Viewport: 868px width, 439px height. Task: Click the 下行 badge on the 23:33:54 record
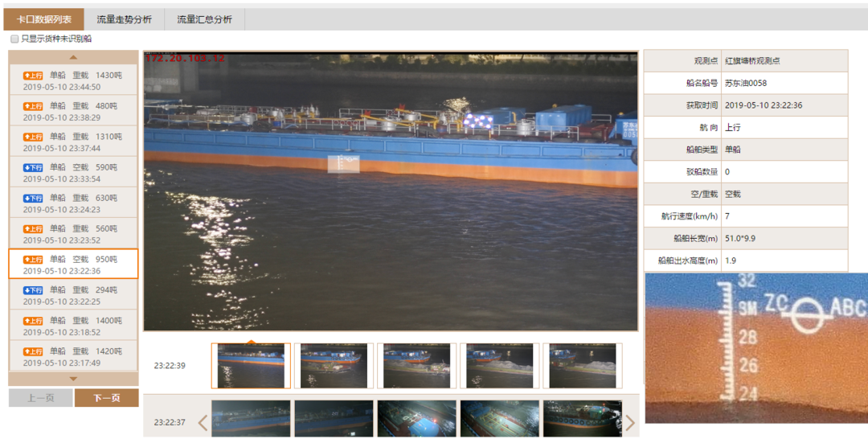(33, 167)
